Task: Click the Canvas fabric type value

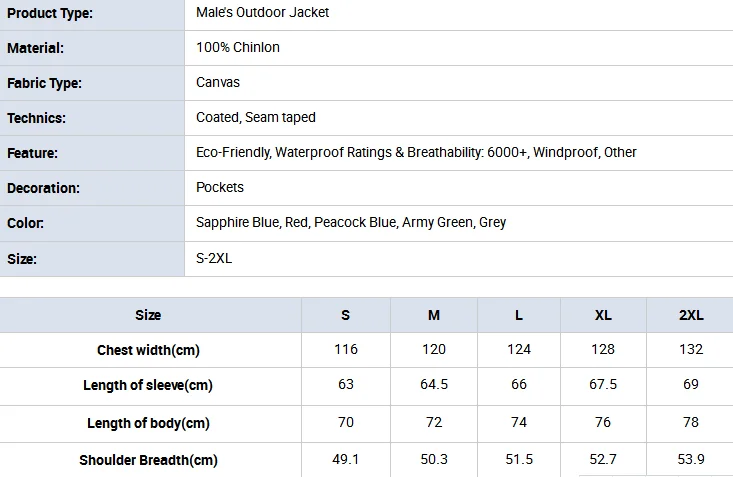Action: 218,82
